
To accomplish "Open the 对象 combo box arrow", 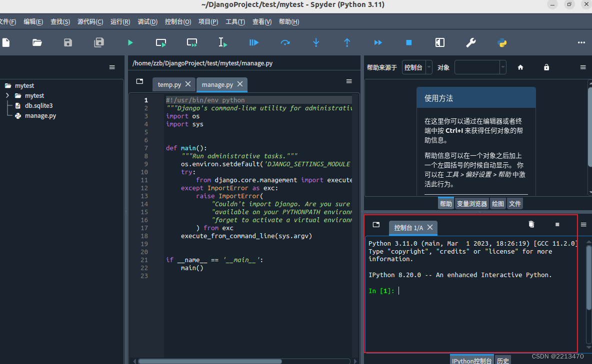I will click(502, 67).
